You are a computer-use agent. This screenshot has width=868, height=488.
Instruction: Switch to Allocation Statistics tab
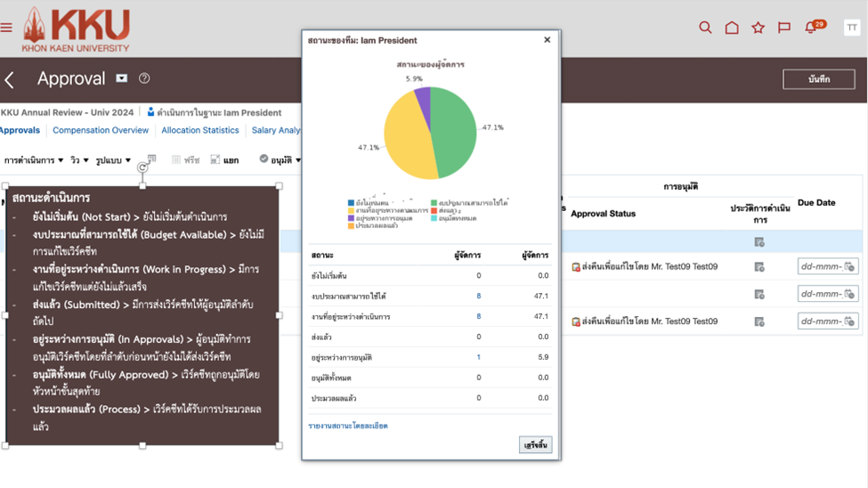click(199, 131)
